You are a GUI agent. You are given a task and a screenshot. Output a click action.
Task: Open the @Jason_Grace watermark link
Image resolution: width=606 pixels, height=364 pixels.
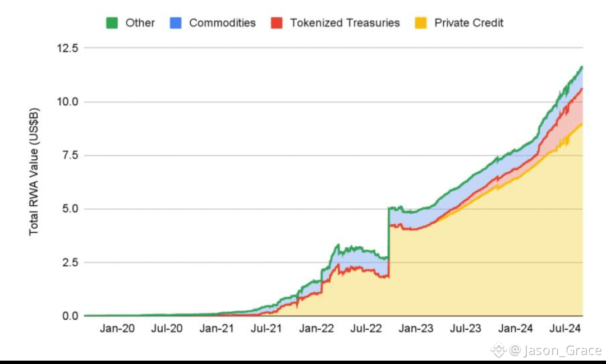click(x=555, y=351)
